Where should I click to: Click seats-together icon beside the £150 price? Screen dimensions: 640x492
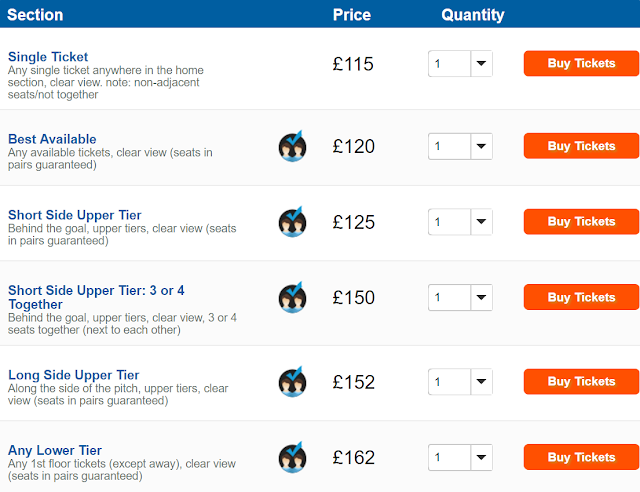tap(292, 298)
